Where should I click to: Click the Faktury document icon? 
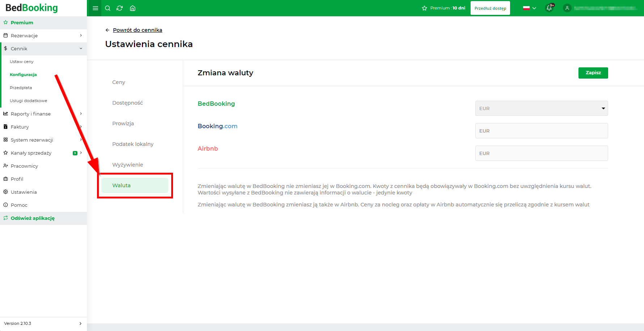(x=5, y=127)
